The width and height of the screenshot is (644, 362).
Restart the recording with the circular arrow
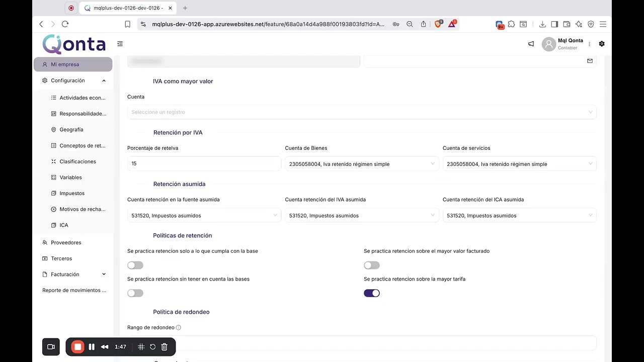(x=152, y=347)
